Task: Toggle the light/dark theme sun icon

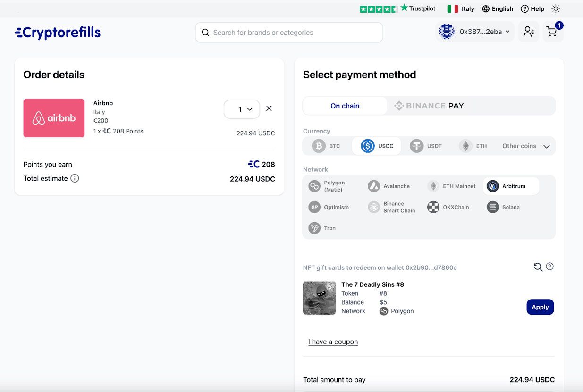Action: (x=556, y=8)
